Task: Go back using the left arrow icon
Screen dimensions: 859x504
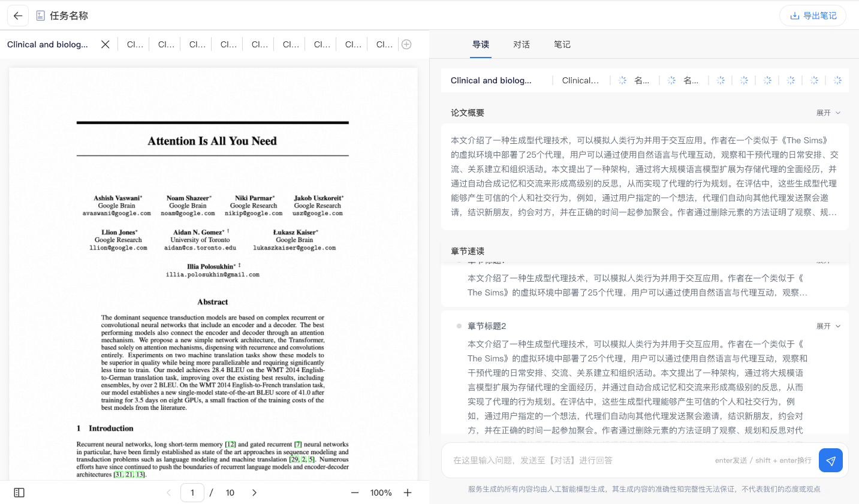Action: pyautogui.click(x=18, y=16)
